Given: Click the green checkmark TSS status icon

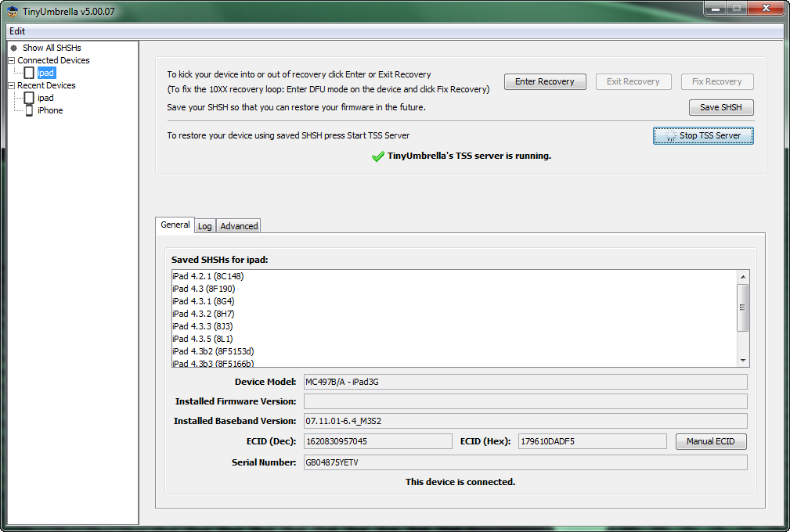Looking at the screenshot, I should [378, 156].
